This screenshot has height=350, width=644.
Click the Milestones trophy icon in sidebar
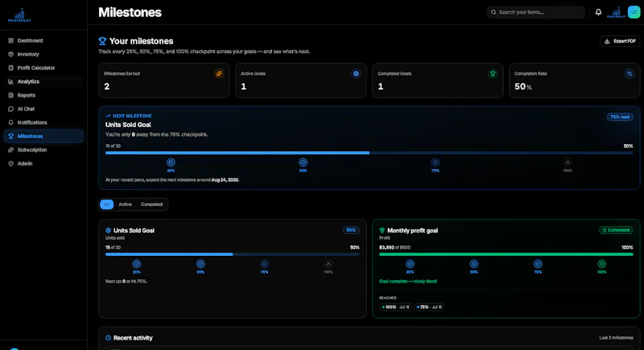click(11, 136)
